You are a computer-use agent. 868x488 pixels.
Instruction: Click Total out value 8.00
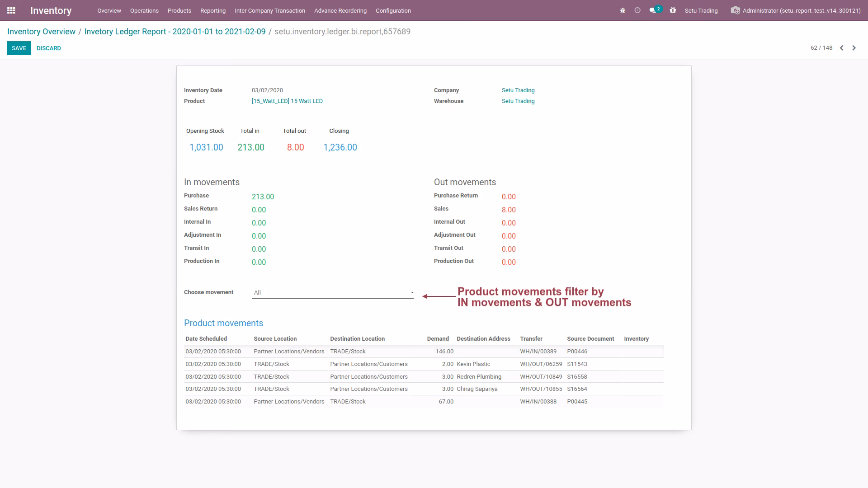click(296, 147)
